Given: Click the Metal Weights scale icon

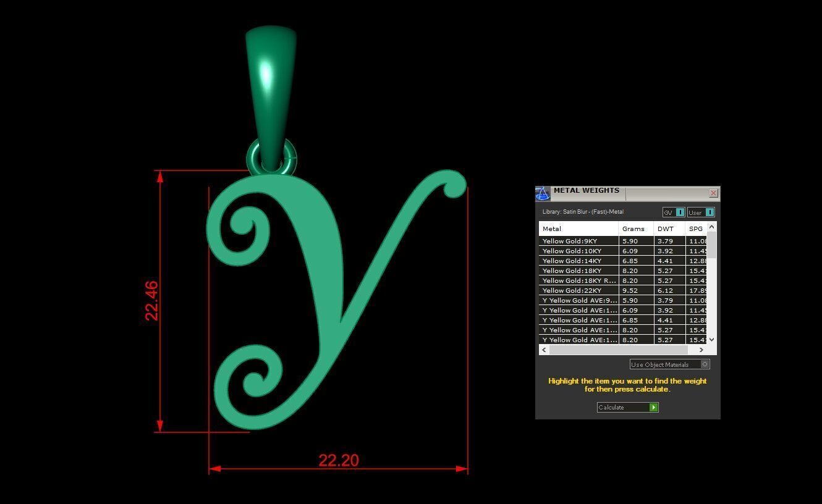Looking at the screenshot, I should point(542,194).
